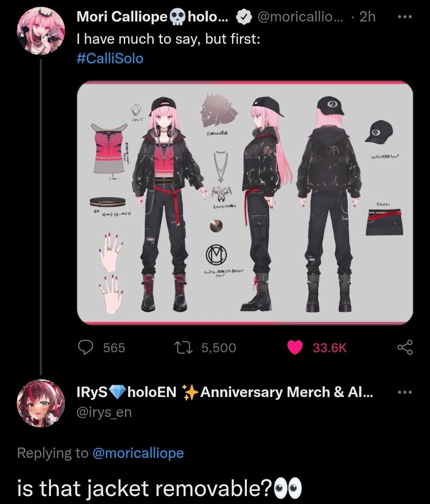This screenshot has height=504, width=430.
Task: Open the IRyS holoEN display name
Action: (x=225, y=392)
